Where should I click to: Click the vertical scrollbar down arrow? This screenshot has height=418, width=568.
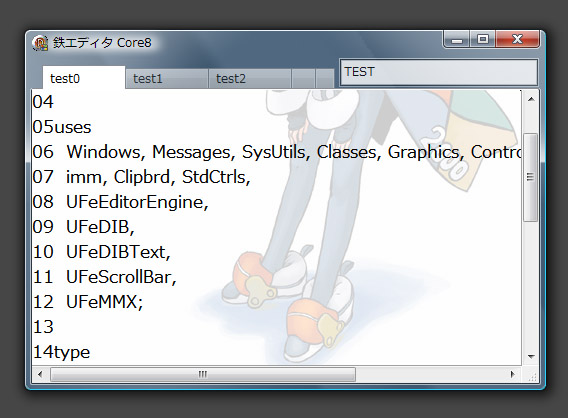531,356
